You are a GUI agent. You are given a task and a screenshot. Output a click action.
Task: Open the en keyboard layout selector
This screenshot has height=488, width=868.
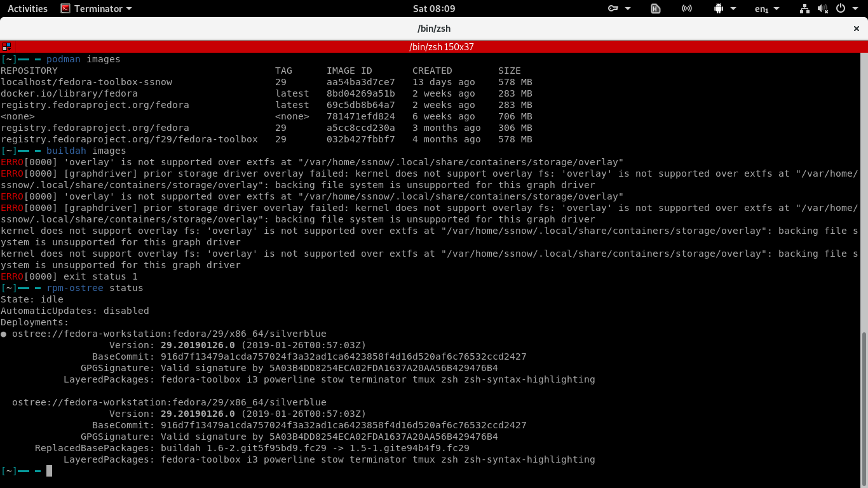click(x=768, y=8)
